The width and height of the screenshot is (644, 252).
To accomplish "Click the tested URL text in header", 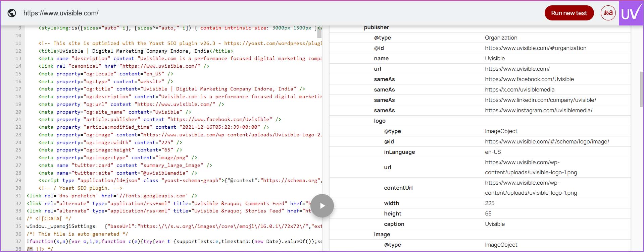I will click(x=61, y=13).
